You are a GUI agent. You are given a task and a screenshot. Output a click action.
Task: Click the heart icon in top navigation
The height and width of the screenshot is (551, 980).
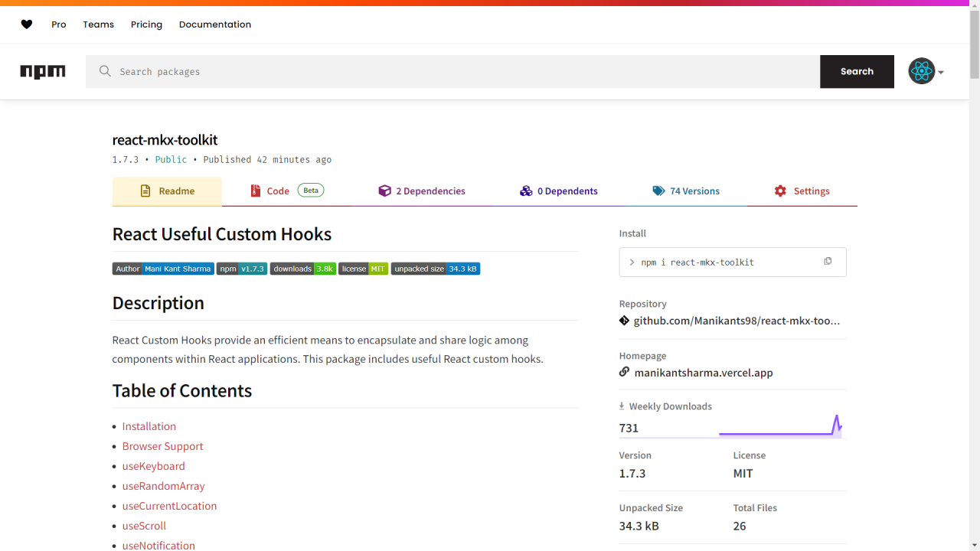(27, 24)
